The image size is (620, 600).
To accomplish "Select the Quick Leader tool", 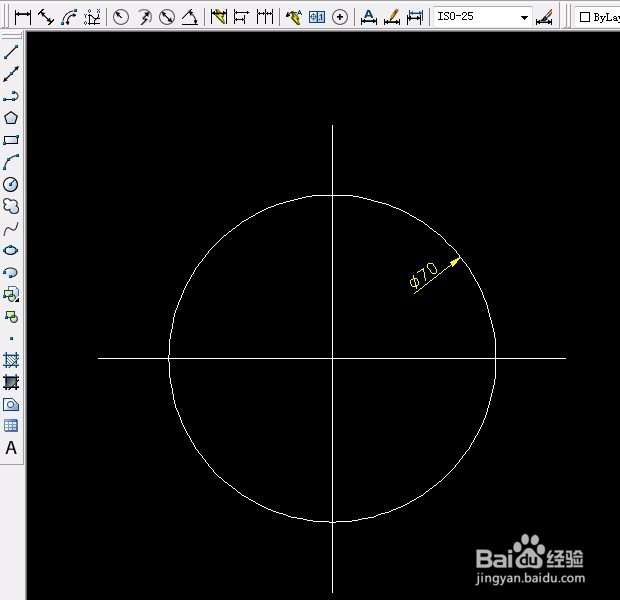I will (293, 17).
